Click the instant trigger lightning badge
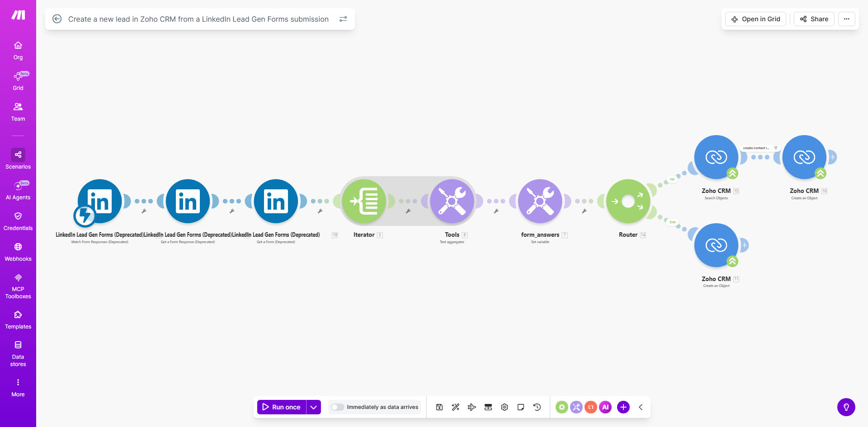 pyautogui.click(x=85, y=216)
